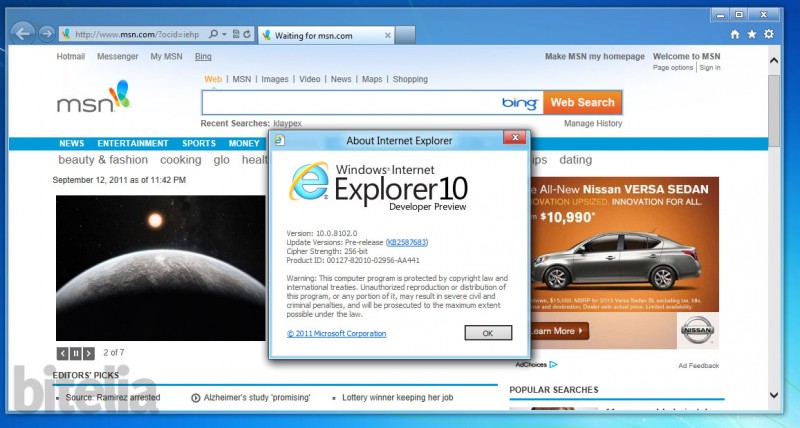Click the Sign in link
800x428 pixels.
[710, 67]
